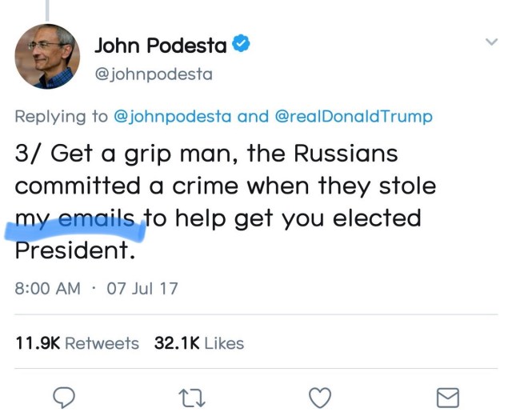The width and height of the screenshot is (512, 420).
Task: Open the @realDonaldTrump mention link
Action: tap(354, 116)
